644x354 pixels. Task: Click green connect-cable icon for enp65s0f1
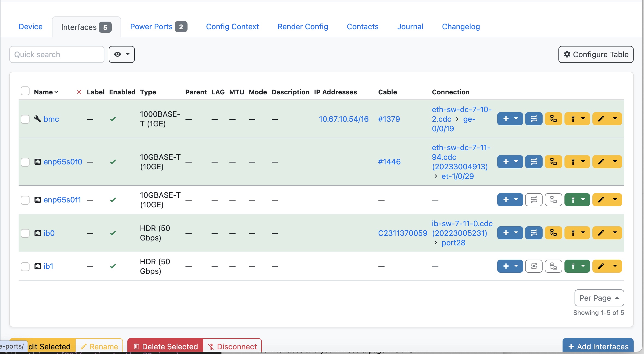[573, 200]
